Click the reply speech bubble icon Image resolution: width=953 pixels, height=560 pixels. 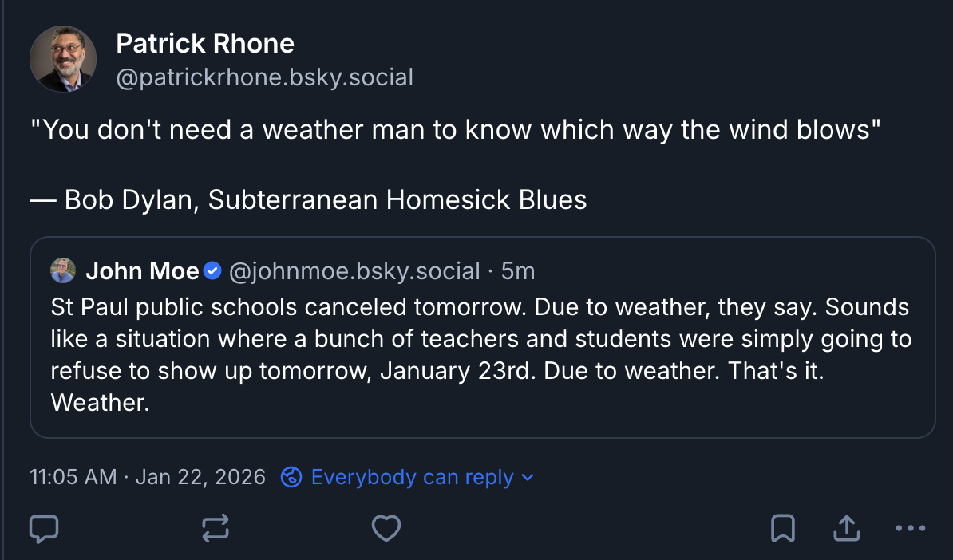[x=44, y=528]
